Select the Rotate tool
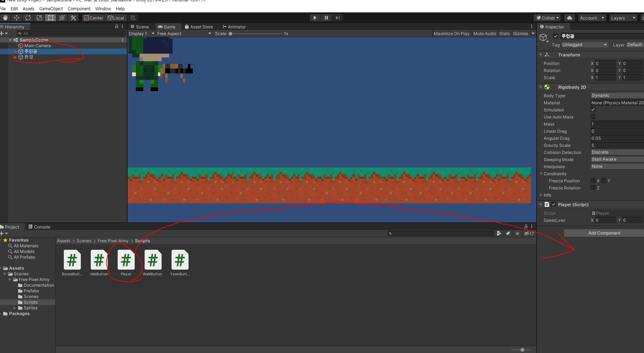 (28, 18)
